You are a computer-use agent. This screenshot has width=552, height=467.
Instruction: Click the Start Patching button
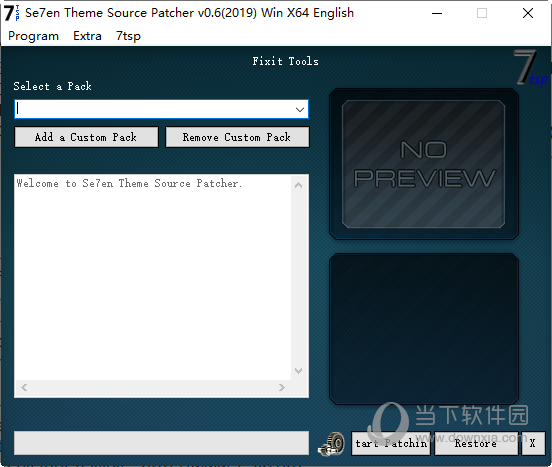391,443
